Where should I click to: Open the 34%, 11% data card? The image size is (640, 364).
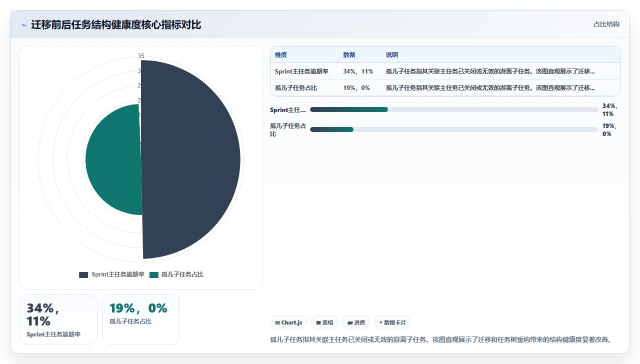tap(58, 319)
